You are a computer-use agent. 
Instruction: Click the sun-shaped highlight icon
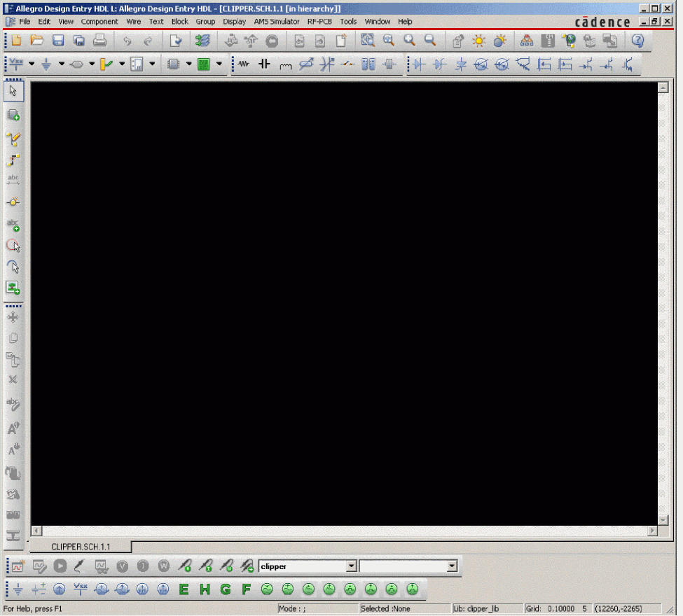tap(478, 41)
